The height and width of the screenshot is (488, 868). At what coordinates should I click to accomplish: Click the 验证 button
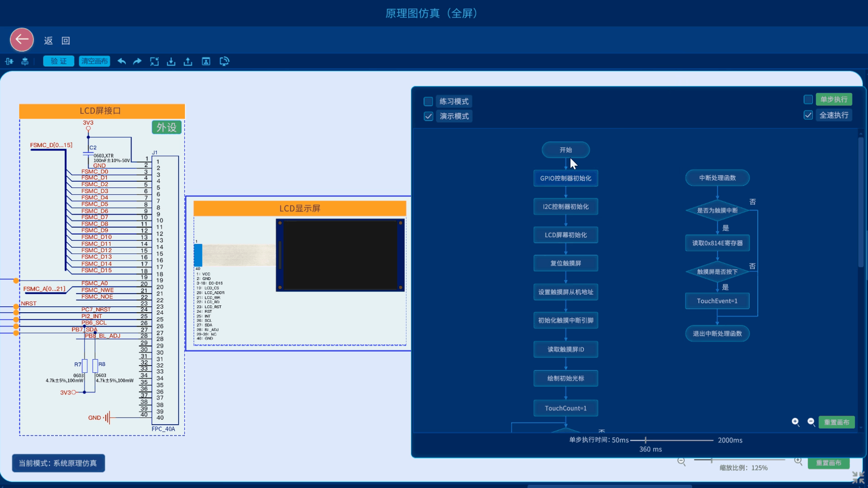[59, 61]
